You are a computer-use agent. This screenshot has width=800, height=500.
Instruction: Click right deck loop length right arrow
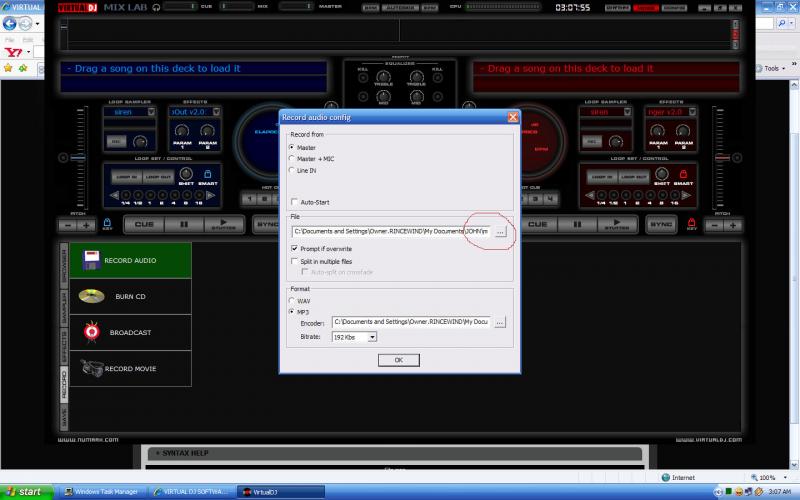pos(687,195)
